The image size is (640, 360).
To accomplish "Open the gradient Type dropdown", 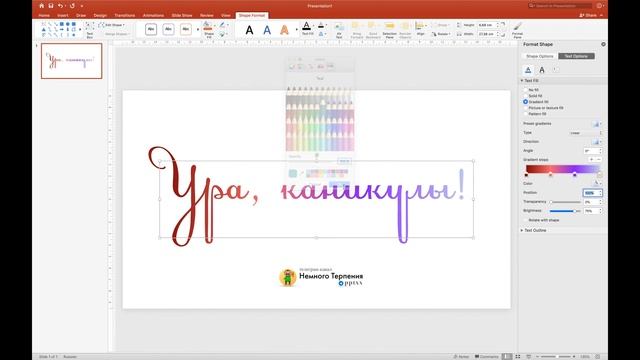I will pyautogui.click(x=586, y=133).
